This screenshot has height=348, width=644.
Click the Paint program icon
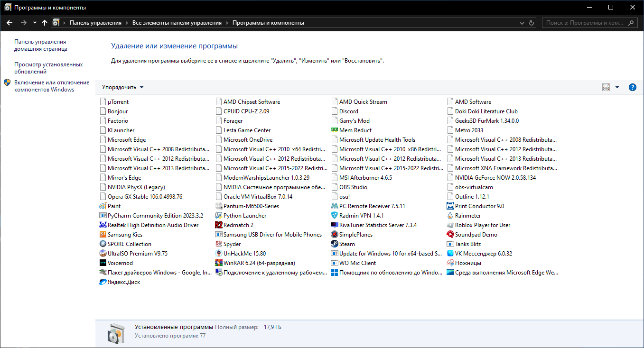click(103, 206)
